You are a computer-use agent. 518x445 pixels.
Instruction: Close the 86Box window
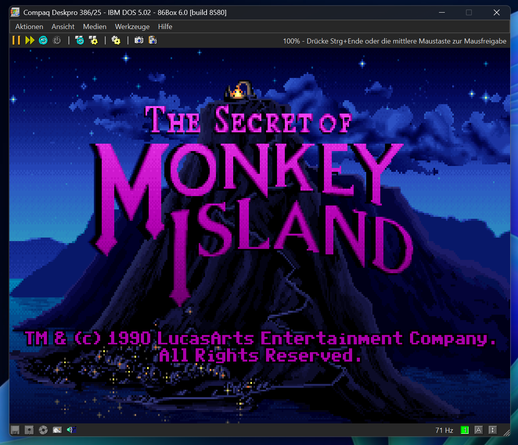coord(496,12)
